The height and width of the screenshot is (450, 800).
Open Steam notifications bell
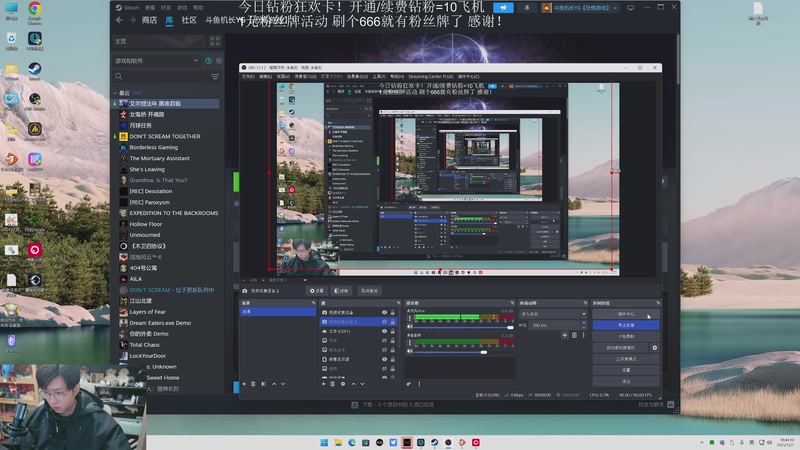point(527,8)
